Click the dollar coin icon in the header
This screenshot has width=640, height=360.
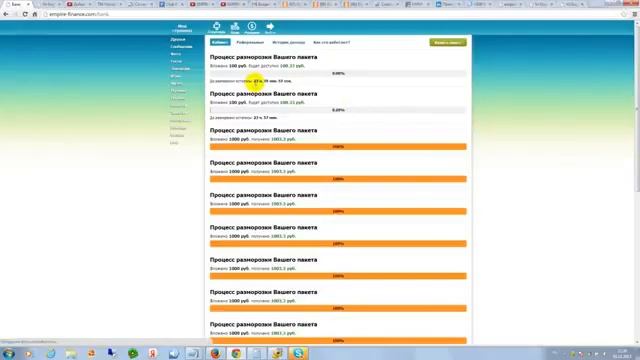pyautogui.click(x=252, y=27)
